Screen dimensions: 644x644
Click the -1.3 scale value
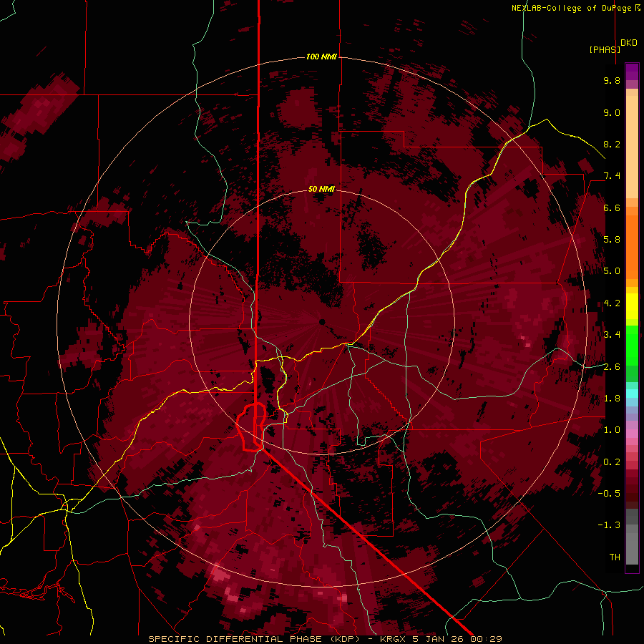(609, 525)
